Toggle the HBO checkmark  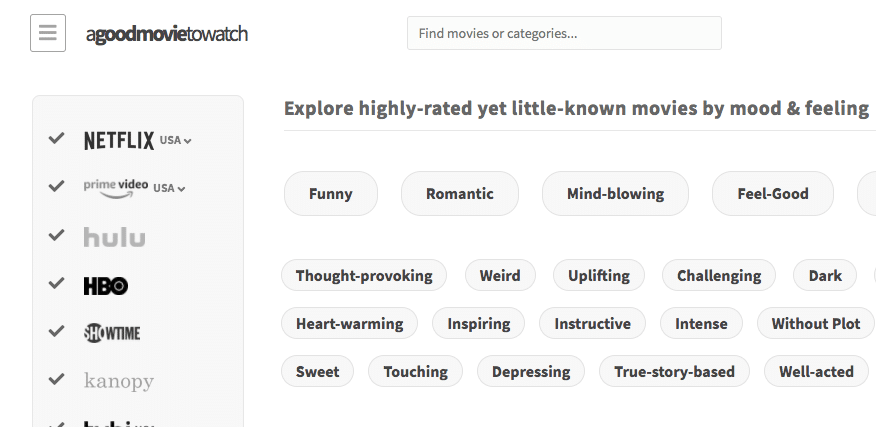click(57, 284)
